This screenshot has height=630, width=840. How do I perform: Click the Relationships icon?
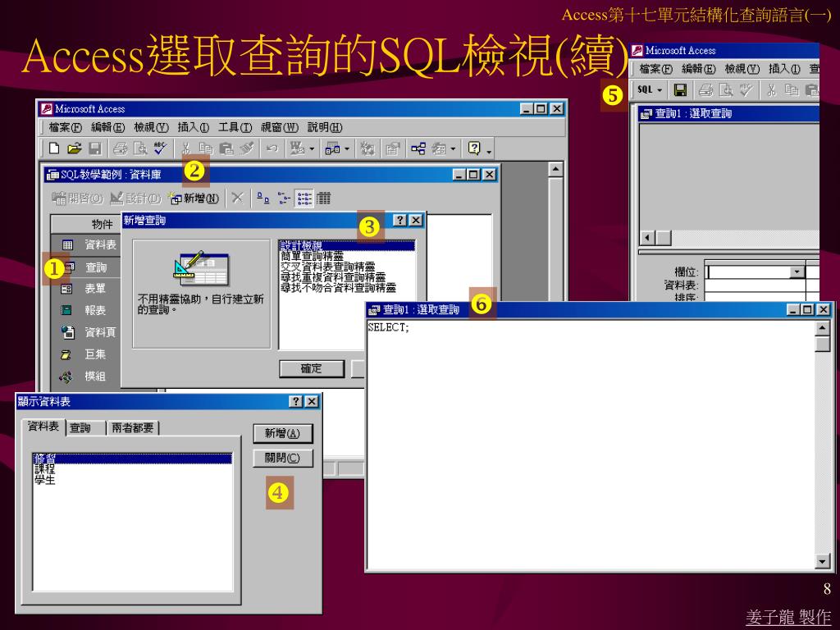418,148
